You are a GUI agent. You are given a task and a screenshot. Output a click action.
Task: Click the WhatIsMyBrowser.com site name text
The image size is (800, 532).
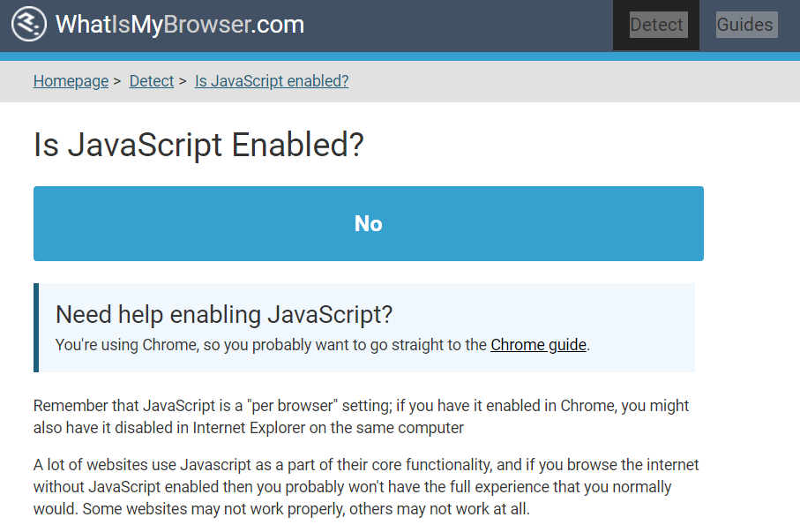(180, 25)
